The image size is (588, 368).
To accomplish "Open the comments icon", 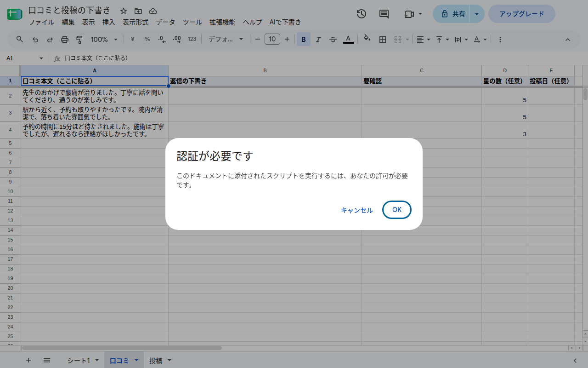I will [384, 14].
